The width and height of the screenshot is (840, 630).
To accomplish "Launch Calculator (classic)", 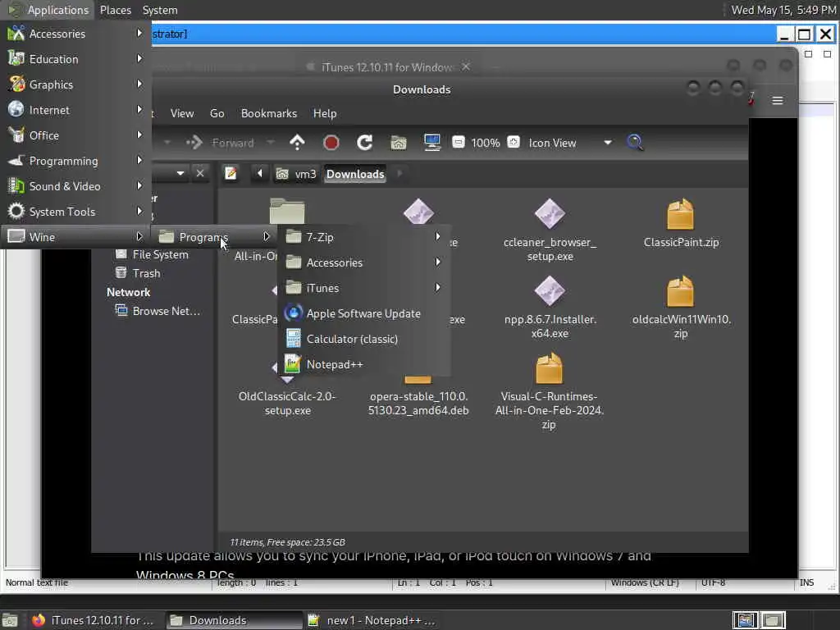I will [x=364, y=339].
